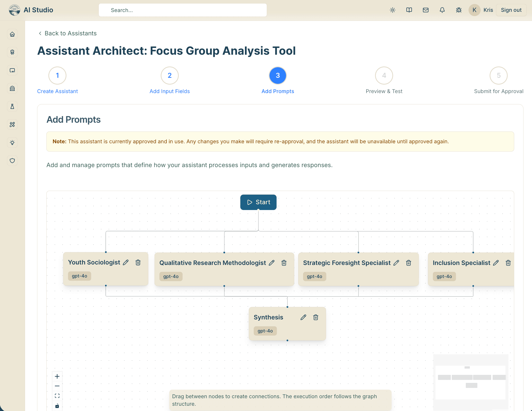
Task: Select the flask experiments icon in the sidebar
Action: click(12, 106)
